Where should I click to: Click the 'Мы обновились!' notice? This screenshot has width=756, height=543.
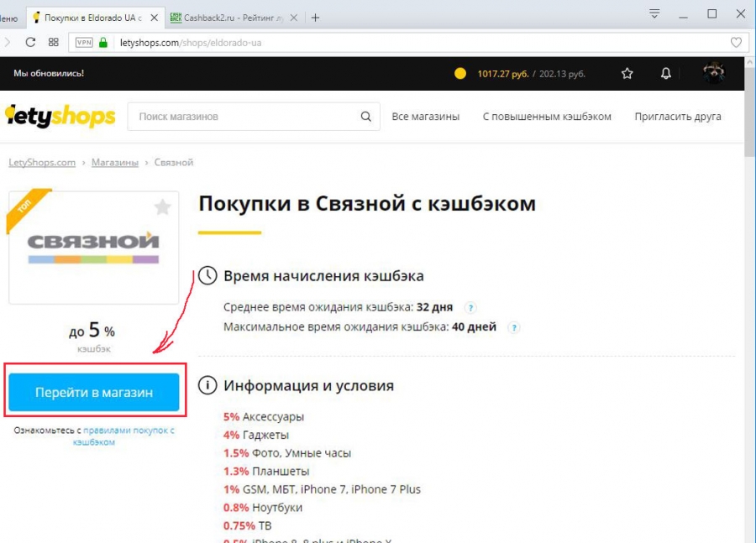[49, 73]
